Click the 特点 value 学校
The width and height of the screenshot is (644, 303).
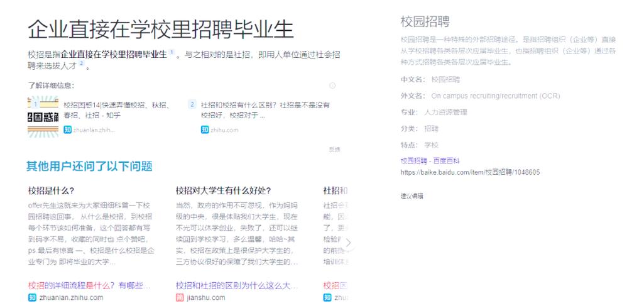click(431, 145)
